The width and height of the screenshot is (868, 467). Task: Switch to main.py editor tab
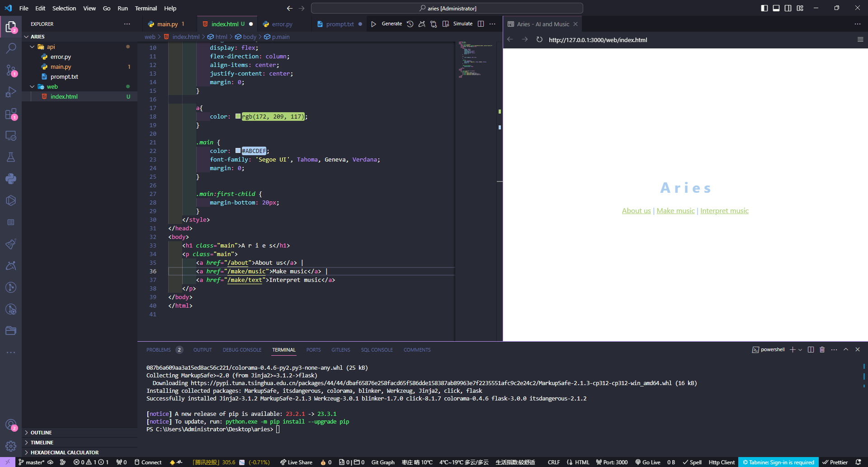point(168,24)
